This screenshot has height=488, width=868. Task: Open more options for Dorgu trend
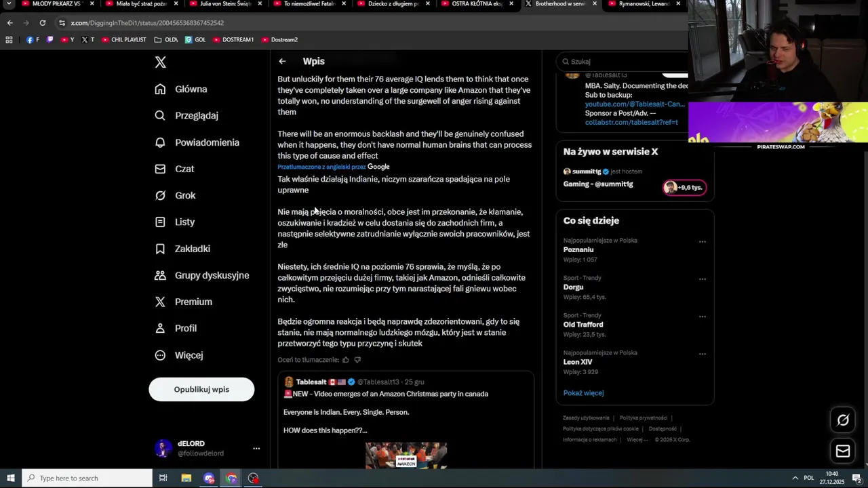703,279
